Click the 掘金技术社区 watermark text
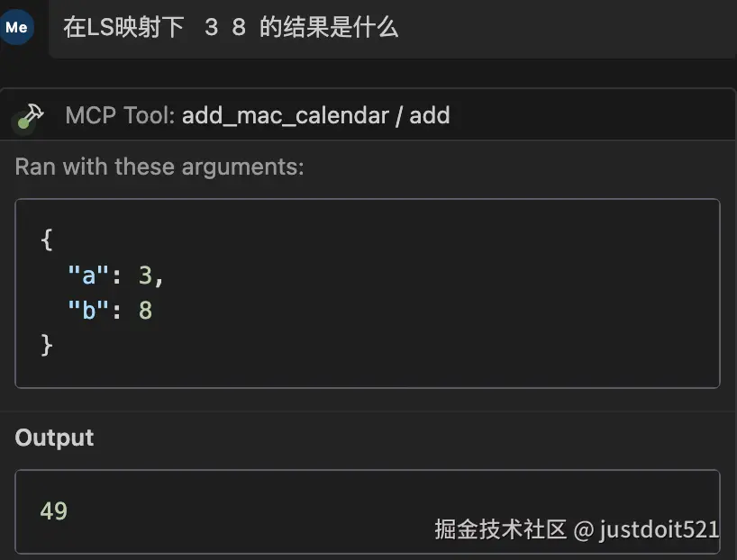Image resolution: width=737 pixels, height=560 pixels. click(x=500, y=529)
